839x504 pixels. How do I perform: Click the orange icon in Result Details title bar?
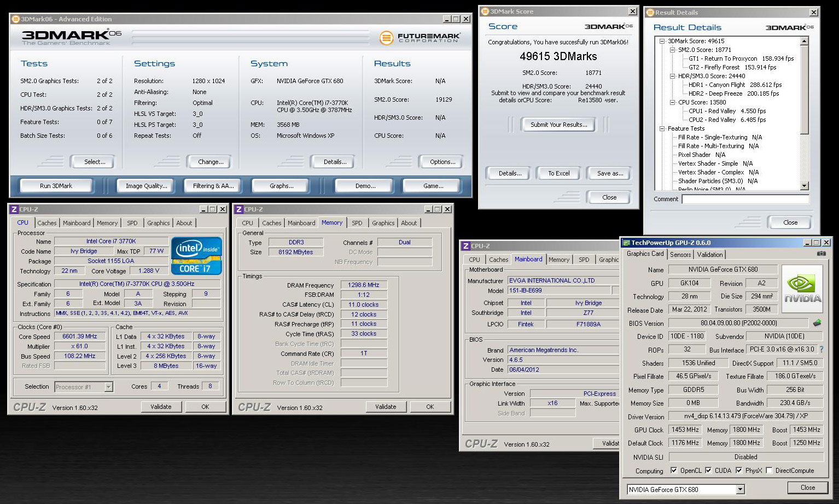[650, 12]
